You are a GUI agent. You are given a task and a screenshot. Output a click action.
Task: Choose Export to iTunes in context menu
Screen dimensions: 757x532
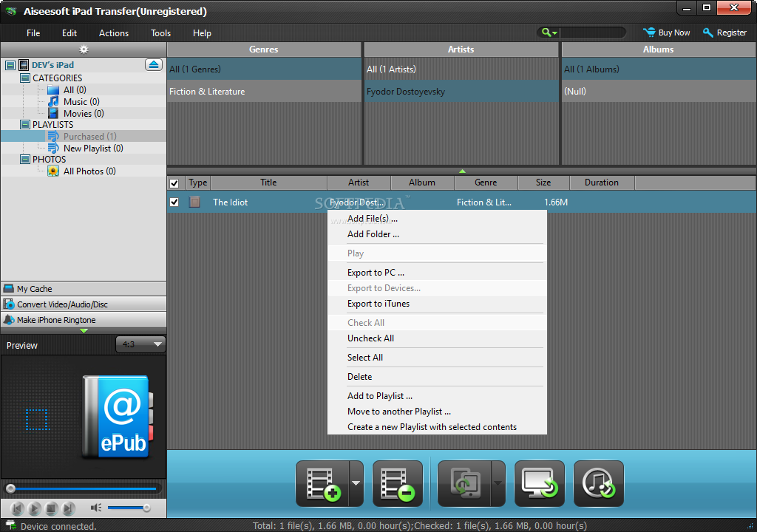click(x=437, y=304)
